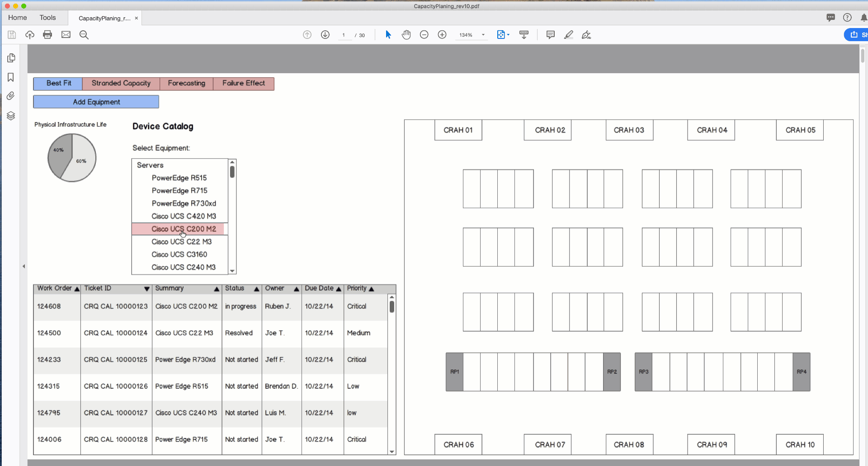Print the document using printer icon
The image size is (868, 466).
pyautogui.click(x=47, y=35)
